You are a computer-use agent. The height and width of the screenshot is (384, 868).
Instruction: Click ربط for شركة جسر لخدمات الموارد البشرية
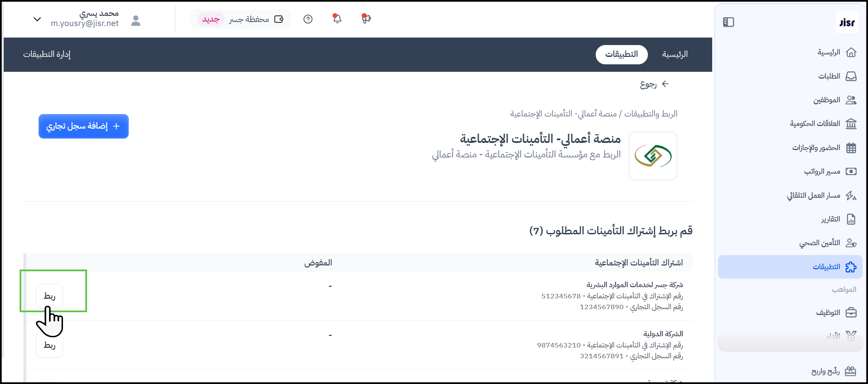(49, 296)
